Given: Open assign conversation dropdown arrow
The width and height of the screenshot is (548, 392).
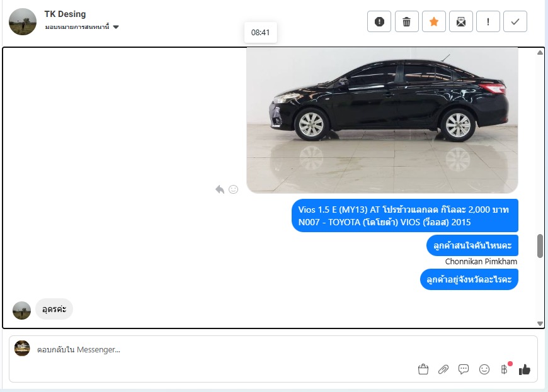Looking at the screenshot, I should click(116, 27).
